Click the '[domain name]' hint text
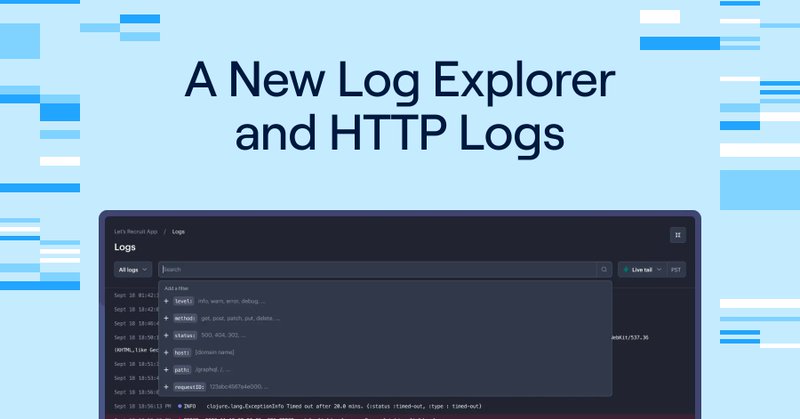The height and width of the screenshot is (419, 800). pos(215,353)
